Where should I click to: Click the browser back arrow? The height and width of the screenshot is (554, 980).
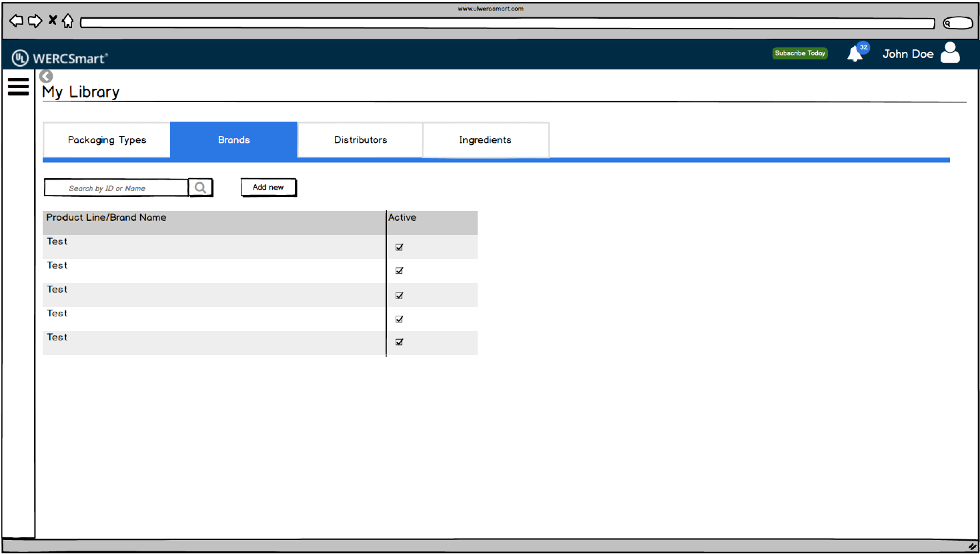click(x=17, y=21)
